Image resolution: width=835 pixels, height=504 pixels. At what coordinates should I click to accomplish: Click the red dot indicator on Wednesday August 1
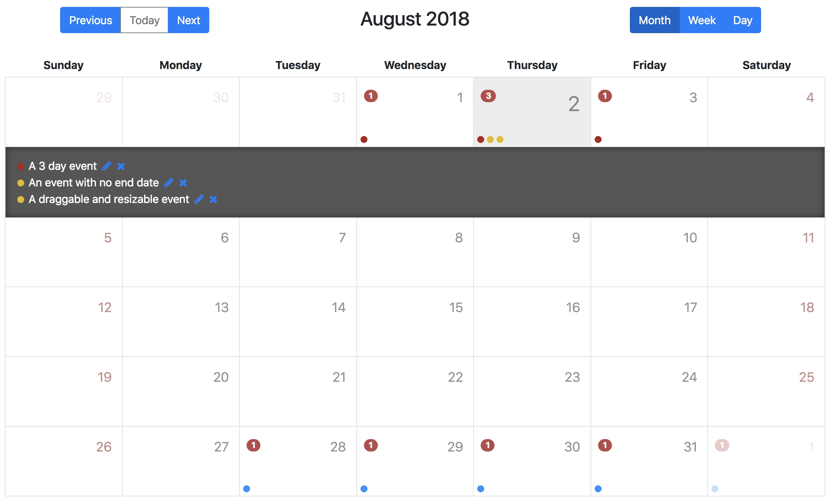(x=364, y=138)
